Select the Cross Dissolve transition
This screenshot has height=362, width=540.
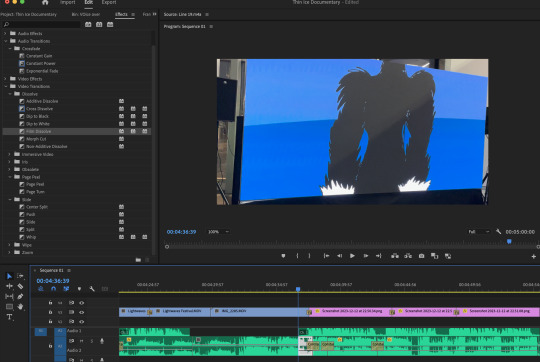[x=40, y=109]
